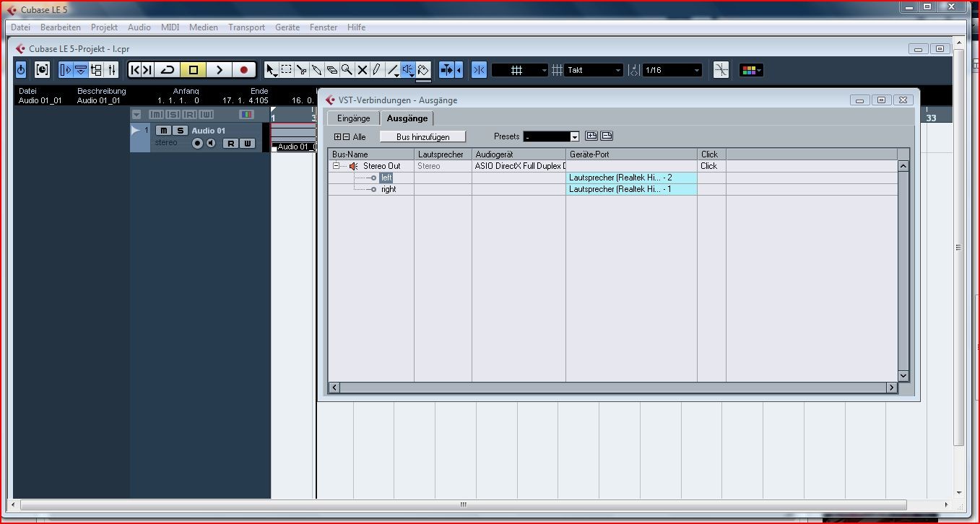
Task: Select the Color paint bucket tool
Action: pyautogui.click(x=424, y=70)
